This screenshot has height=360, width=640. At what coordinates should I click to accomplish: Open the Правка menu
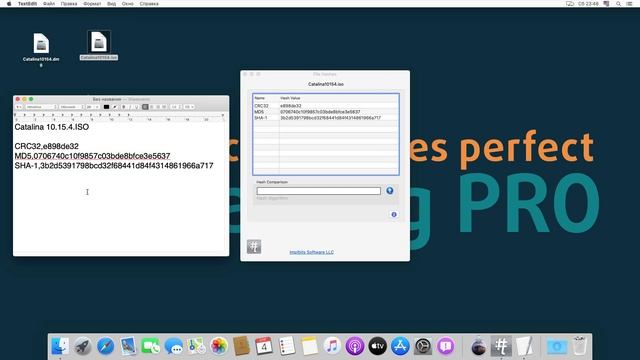click(69, 4)
